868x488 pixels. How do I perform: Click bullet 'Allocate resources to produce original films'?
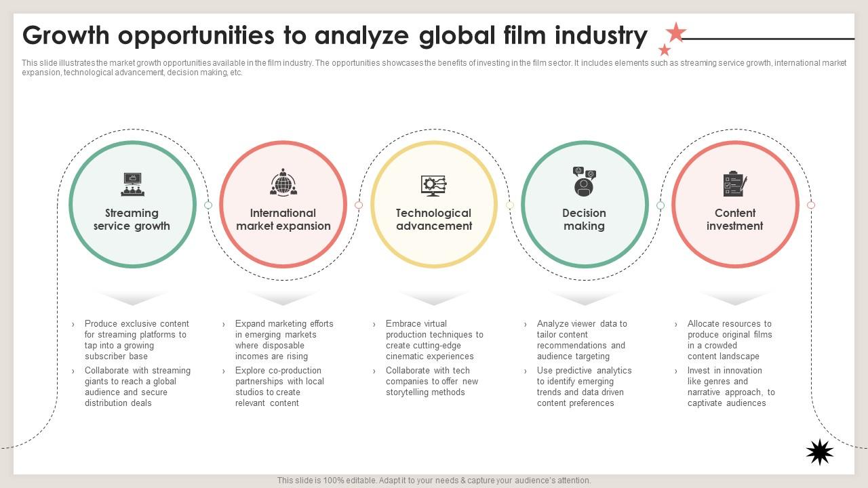click(730, 340)
